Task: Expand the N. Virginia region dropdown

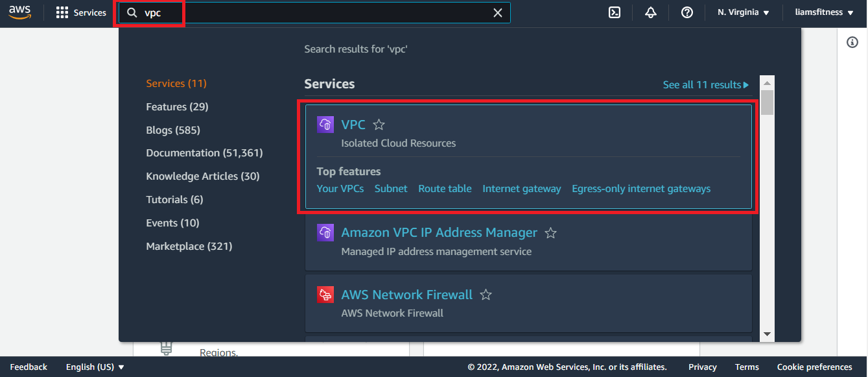Action: click(x=743, y=13)
